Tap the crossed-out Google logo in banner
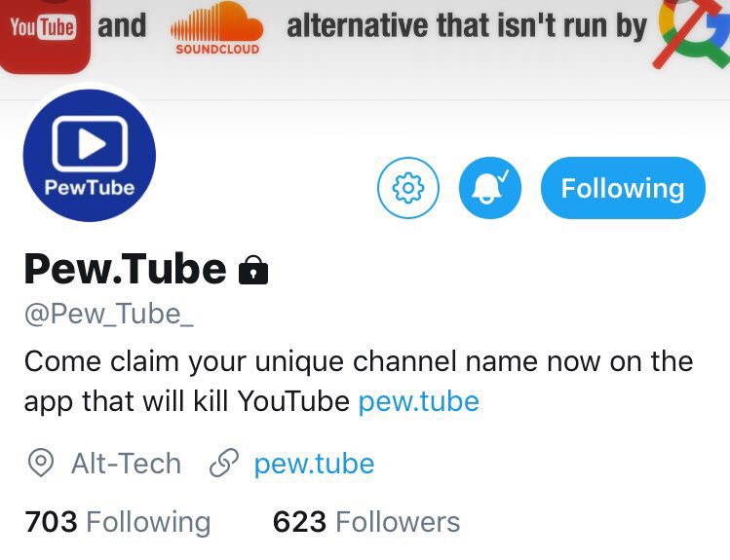 coord(692,32)
